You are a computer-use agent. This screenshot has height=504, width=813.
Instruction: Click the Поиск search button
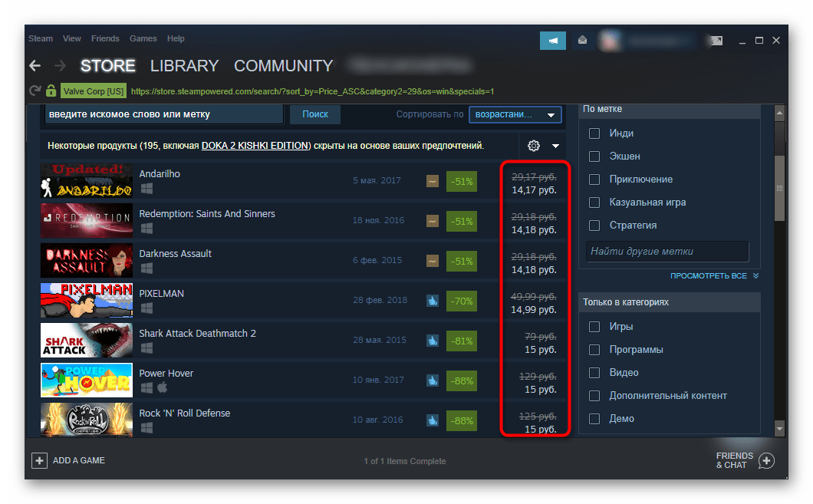click(315, 114)
